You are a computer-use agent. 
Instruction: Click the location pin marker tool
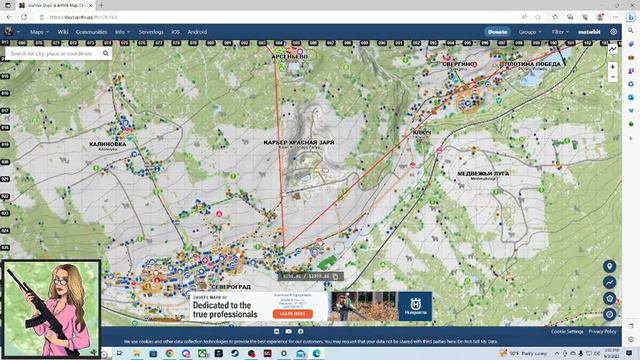point(609,266)
